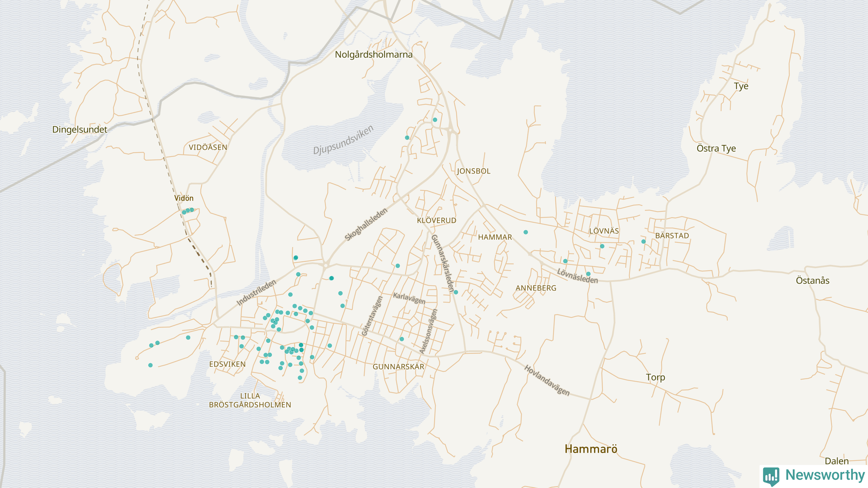Click the dot nearest the Axelssonsvägen label

pyautogui.click(x=402, y=339)
